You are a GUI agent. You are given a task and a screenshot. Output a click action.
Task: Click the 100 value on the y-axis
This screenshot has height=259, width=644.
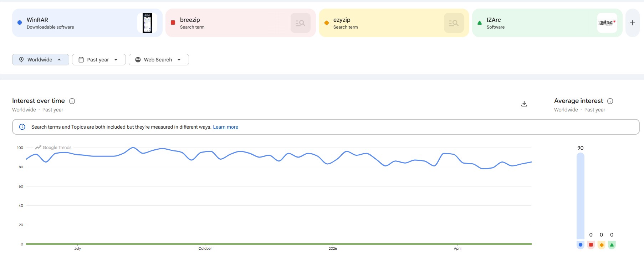[x=20, y=148]
